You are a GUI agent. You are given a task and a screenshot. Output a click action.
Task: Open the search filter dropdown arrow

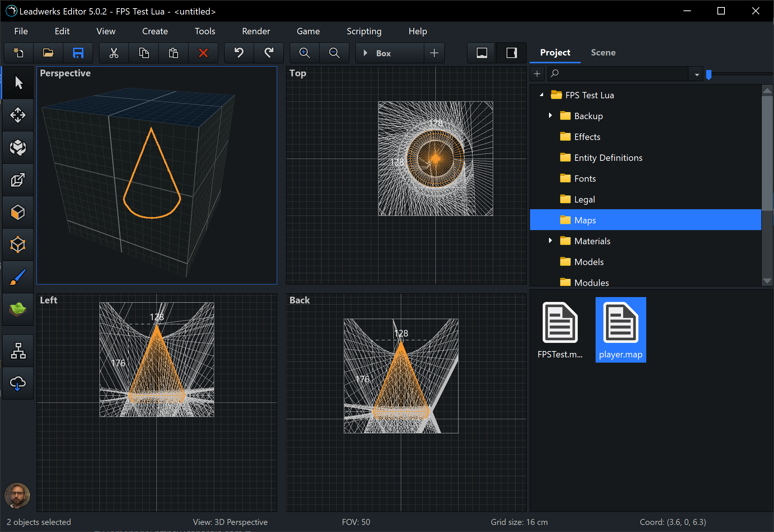[x=697, y=74]
